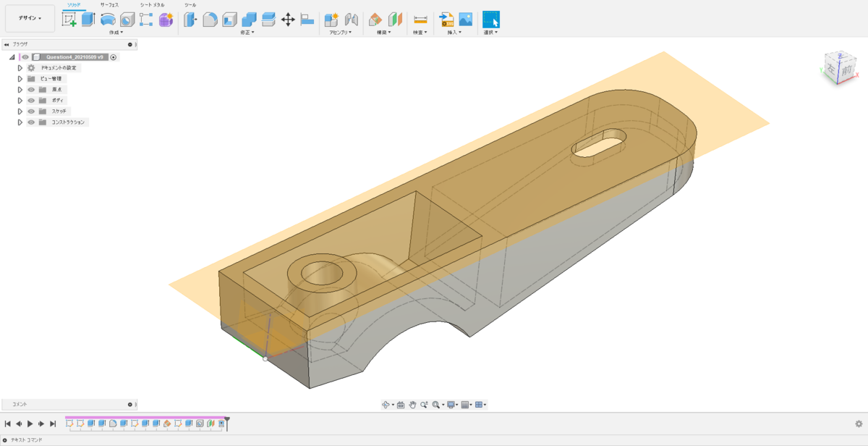Activate the Pan hand tool
The height and width of the screenshot is (446, 868).
[x=412, y=405]
